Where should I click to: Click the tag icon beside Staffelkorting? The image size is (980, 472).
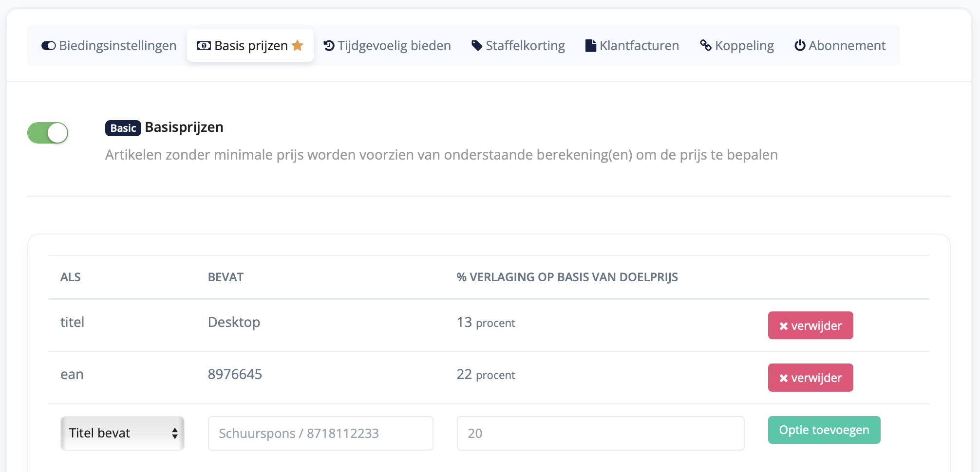[477, 46]
